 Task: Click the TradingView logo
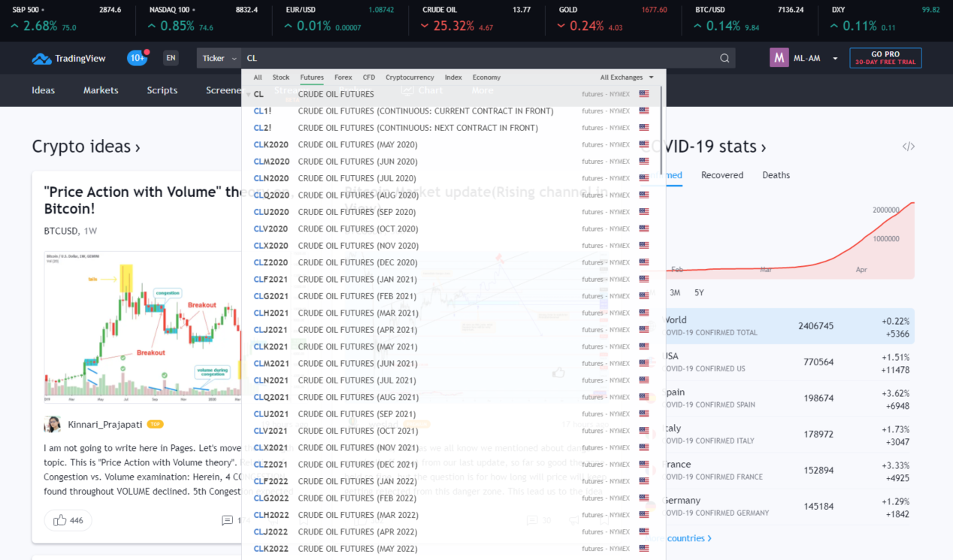tap(68, 58)
